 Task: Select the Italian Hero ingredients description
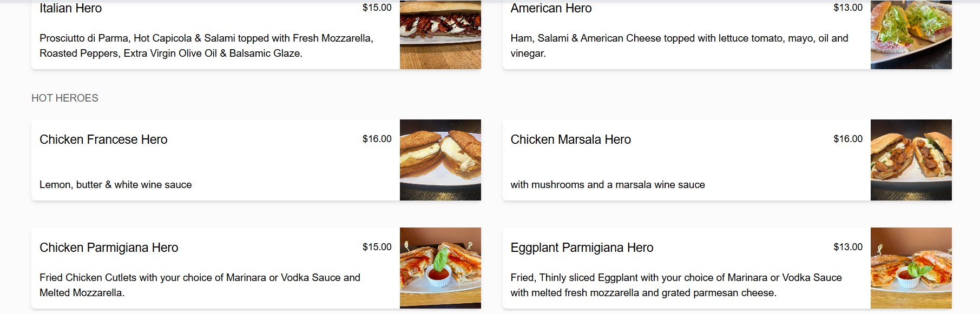coord(206,46)
